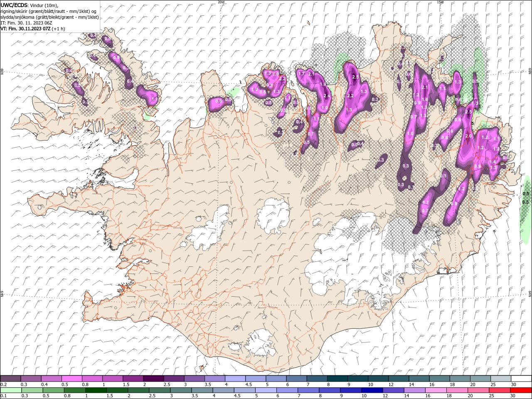Click the dark teal 8 snow legend swatch
532x399 pixels.
[x=337, y=379]
